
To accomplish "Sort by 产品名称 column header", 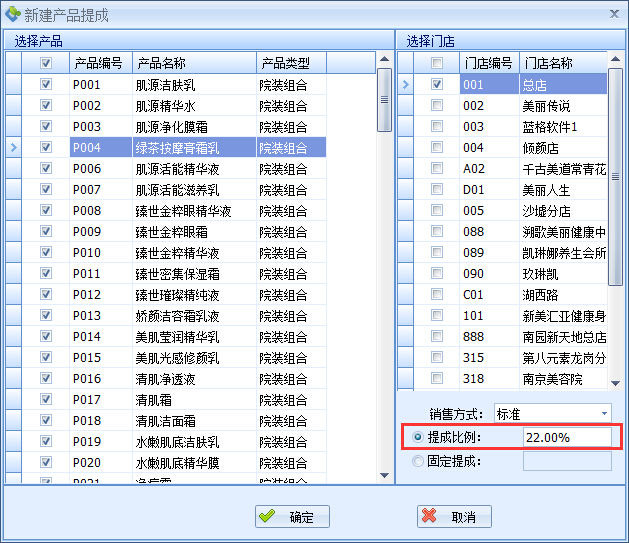I will point(193,63).
